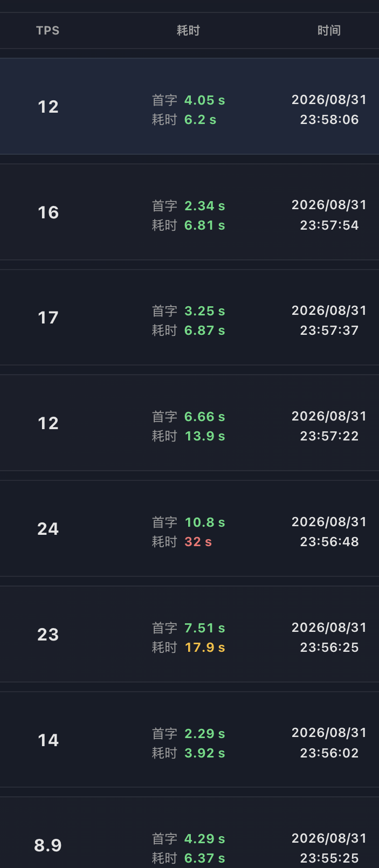Click first-token time 2.34 s
Viewport: 379px width, 868px height.
point(204,206)
